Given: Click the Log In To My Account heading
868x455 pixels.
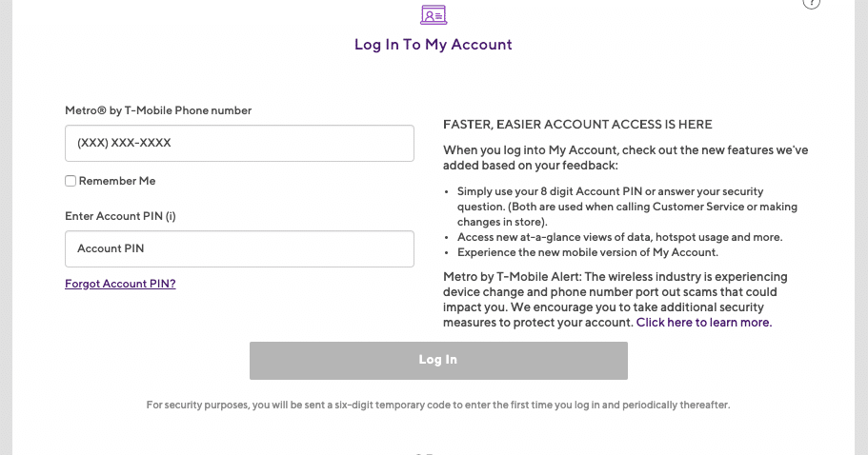Looking at the screenshot, I should tap(434, 45).
